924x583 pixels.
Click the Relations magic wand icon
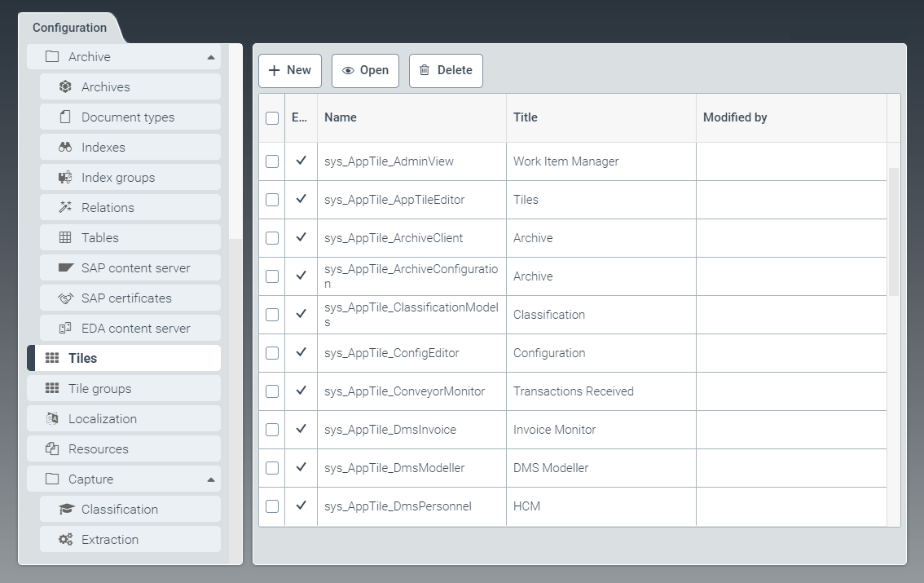65,208
